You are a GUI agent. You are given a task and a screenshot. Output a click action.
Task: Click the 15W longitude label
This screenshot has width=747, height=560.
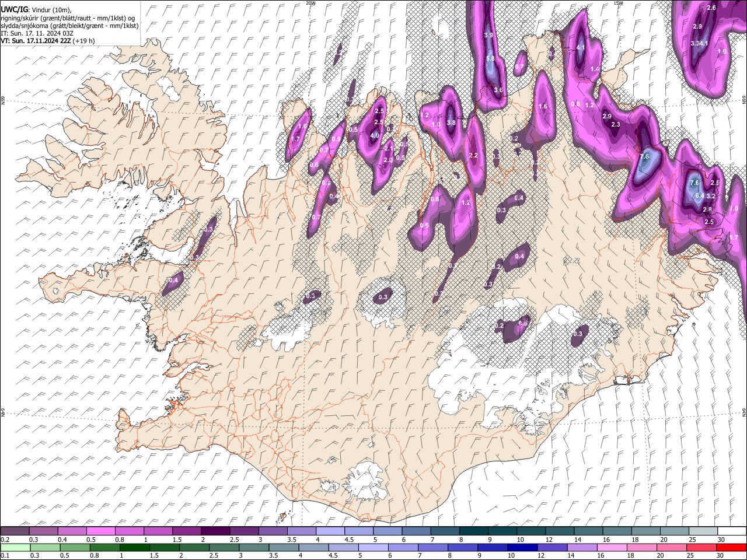click(x=619, y=3)
